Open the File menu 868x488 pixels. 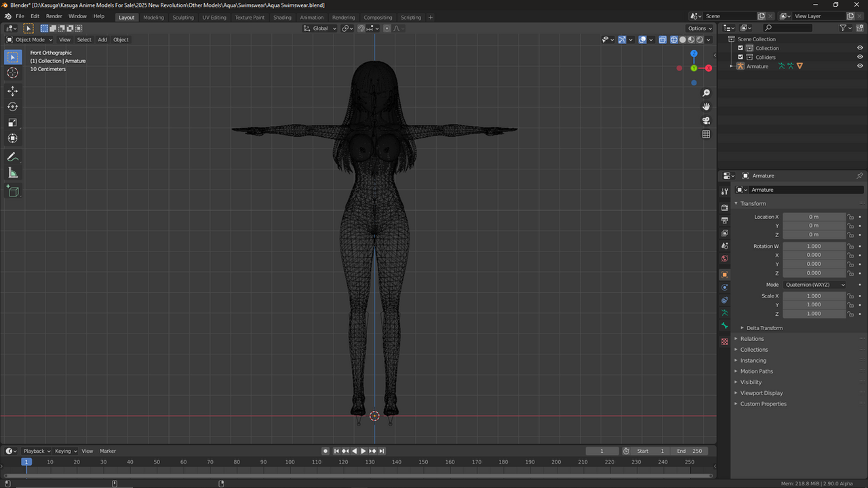click(20, 16)
